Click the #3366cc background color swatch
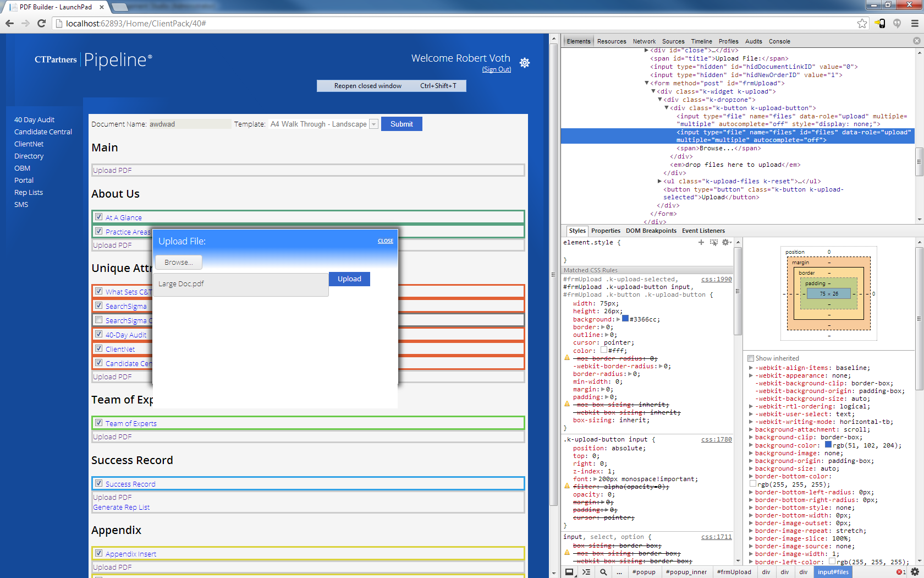The width and height of the screenshot is (924, 578). coord(625,319)
